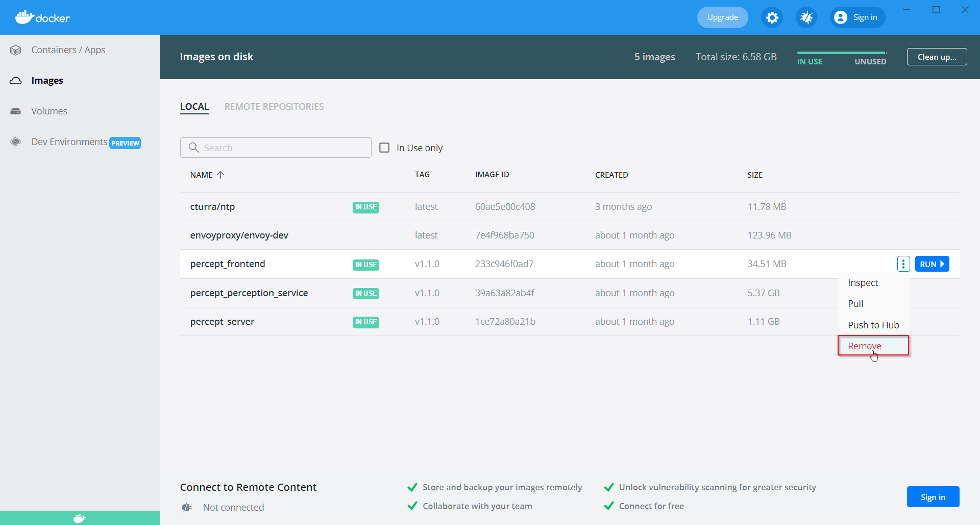Click the IN USE / UNUSED usage bar
Screen dimensions: 980x525
(x=842, y=53)
